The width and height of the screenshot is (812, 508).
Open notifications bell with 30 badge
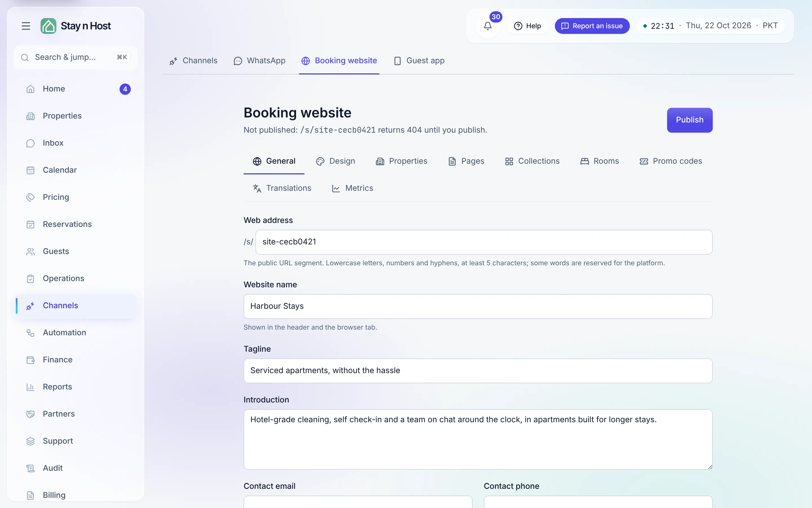[x=487, y=26]
